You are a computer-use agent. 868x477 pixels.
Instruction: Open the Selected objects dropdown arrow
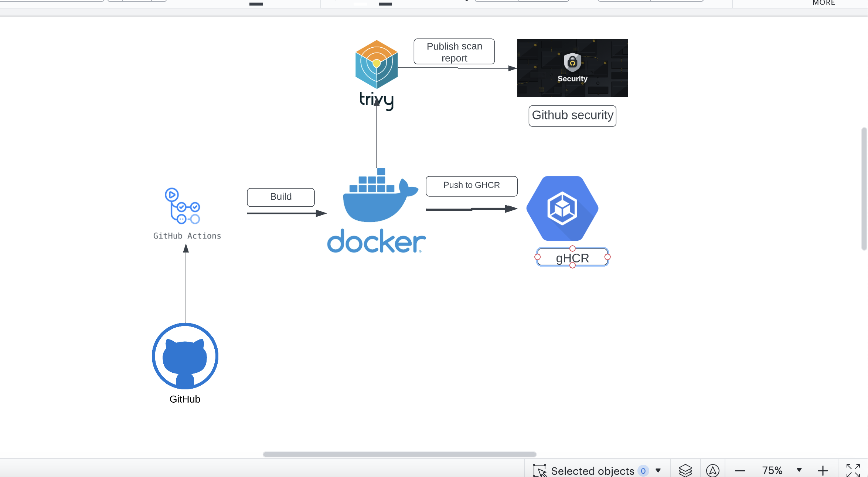point(658,471)
